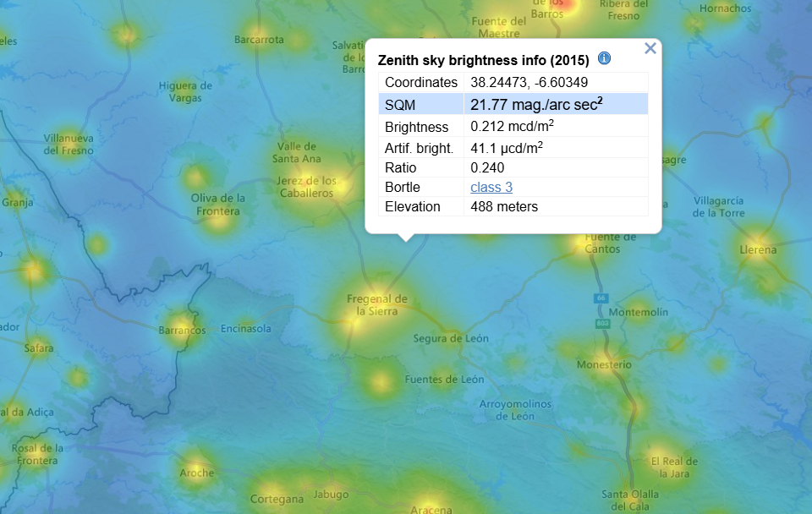Click the Barrancos town label
Viewport: 812px width, 514px height.
pos(183,331)
